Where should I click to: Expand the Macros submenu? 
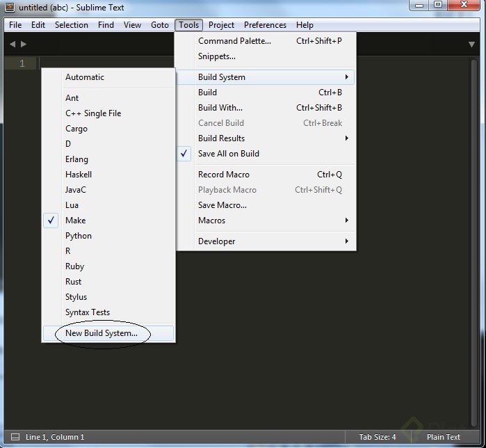click(266, 221)
